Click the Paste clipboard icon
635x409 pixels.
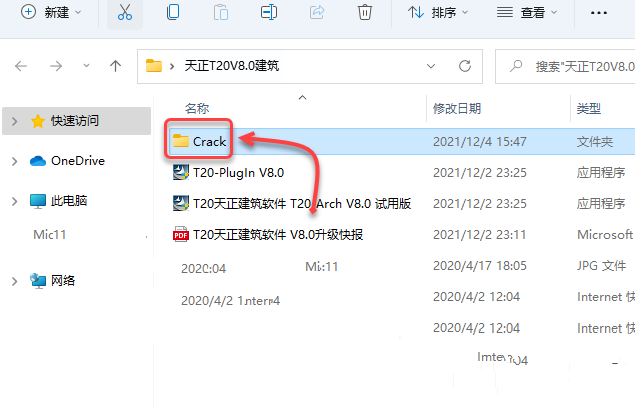[x=221, y=13]
